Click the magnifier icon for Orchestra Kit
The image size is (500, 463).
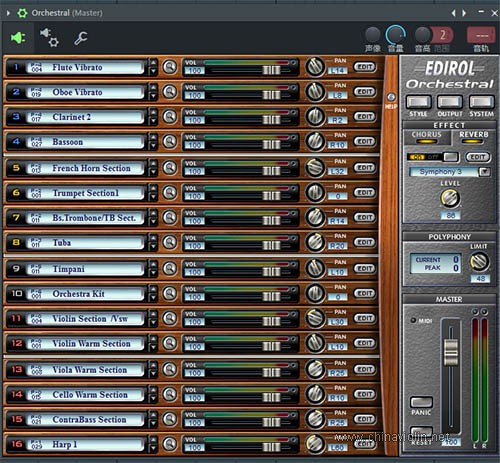point(170,293)
